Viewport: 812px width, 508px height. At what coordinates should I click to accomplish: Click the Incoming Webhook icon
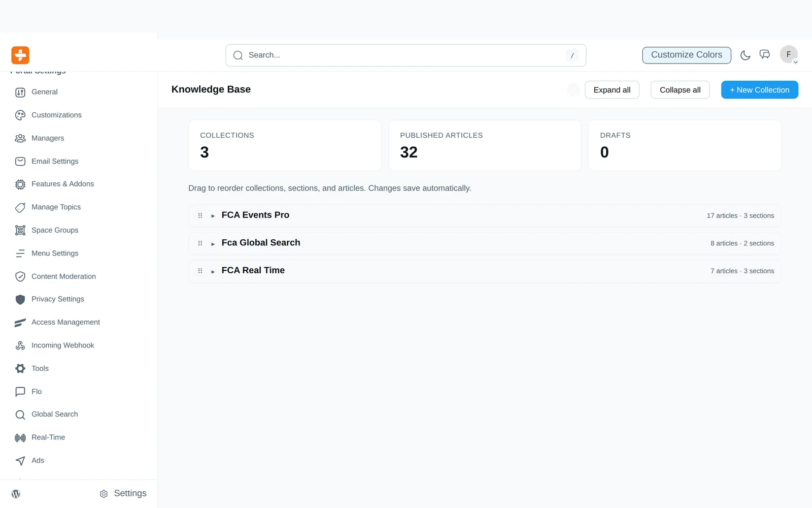pyautogui.click(x=20, y=346)
